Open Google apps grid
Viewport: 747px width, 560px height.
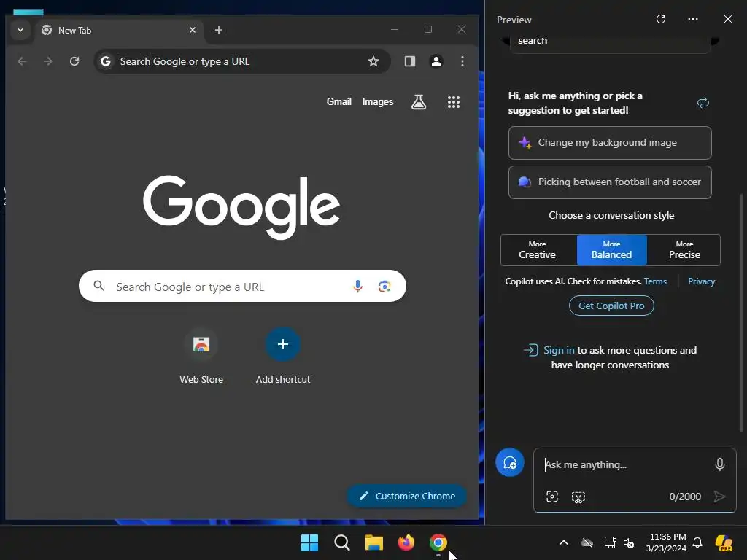click(x=454, y=102)
